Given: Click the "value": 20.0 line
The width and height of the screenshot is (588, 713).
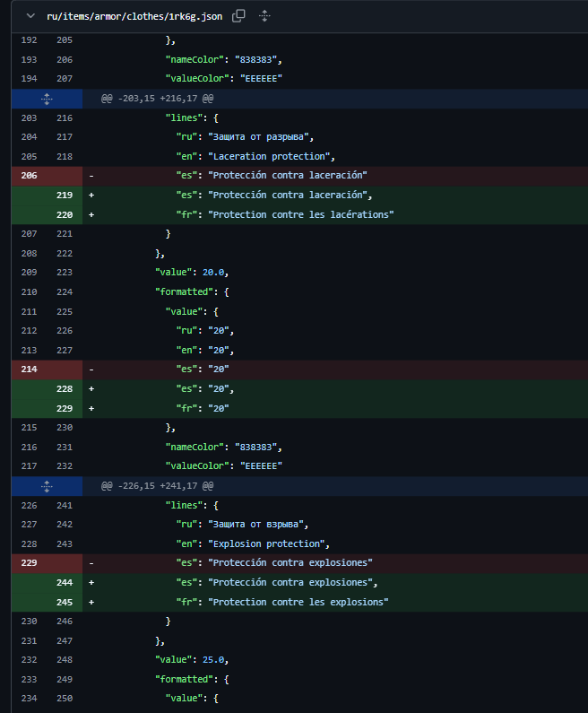Looking at the screenshot, I should tap(192, 273).
